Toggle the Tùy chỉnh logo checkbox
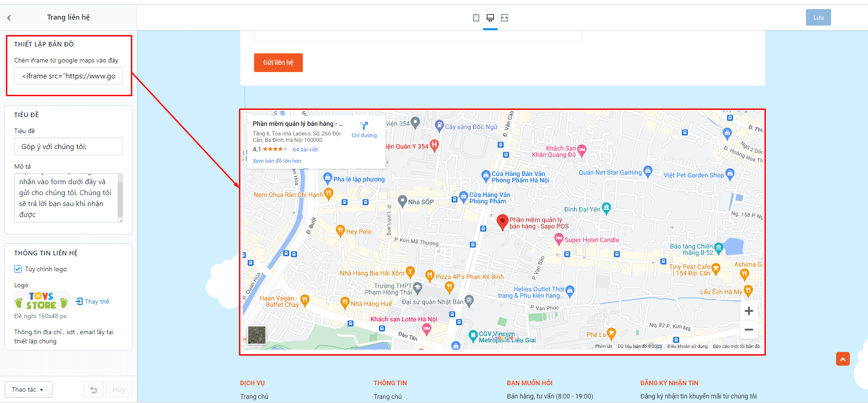The height and width of the screenshot is (403, 868). point(18,269)
